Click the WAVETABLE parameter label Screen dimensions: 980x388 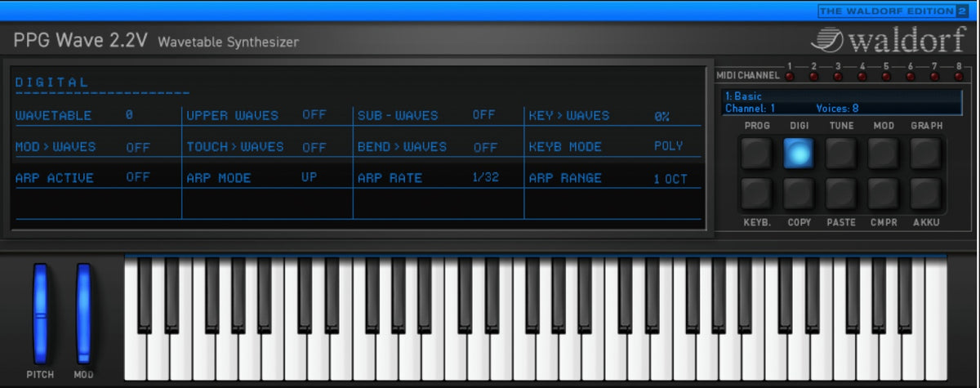pos(53,115)
